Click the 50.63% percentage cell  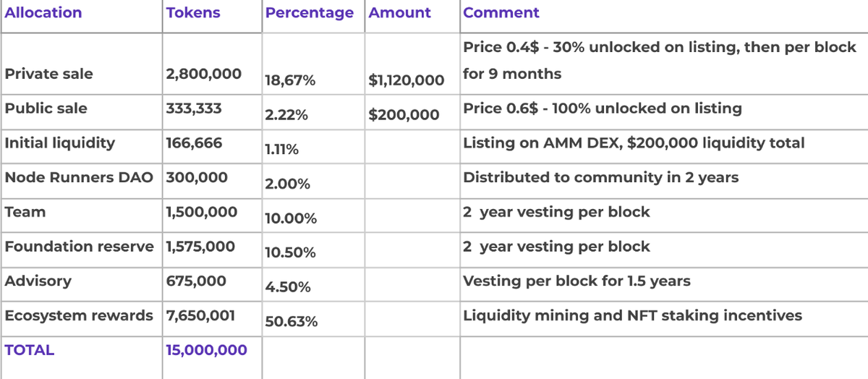pos(292,321)
